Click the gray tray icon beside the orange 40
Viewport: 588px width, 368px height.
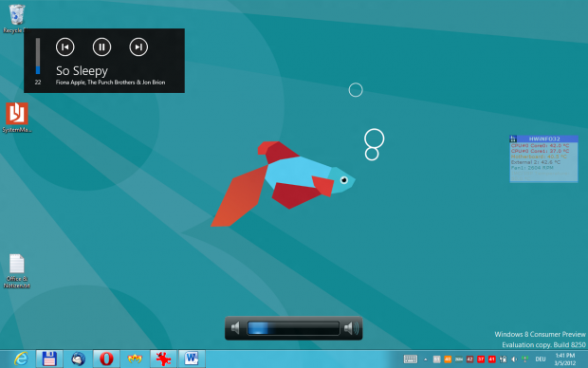[436, 359]
